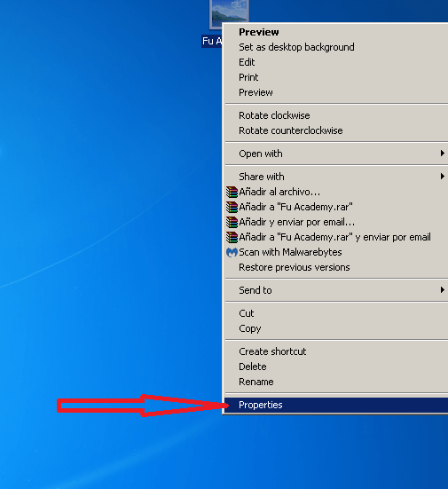Click the WinRAR icon beside 'Añadir a "Fu Academy.rar"'

(x=232, y=207)
